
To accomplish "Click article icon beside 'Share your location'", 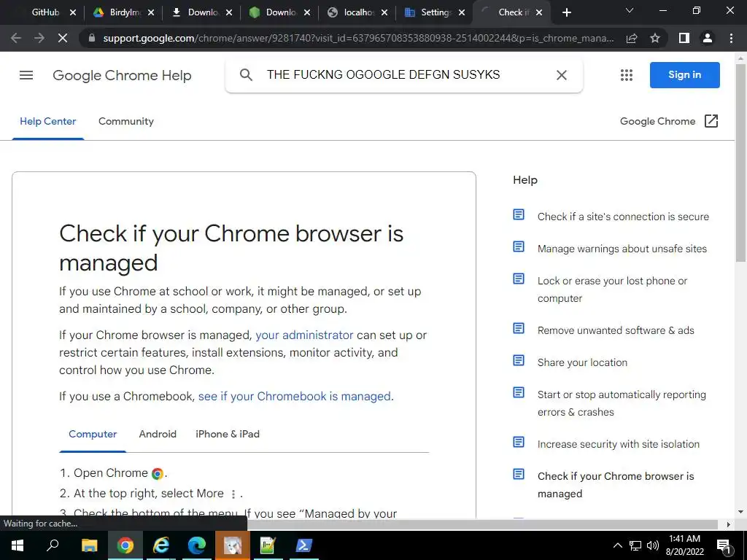I will 519,360.
